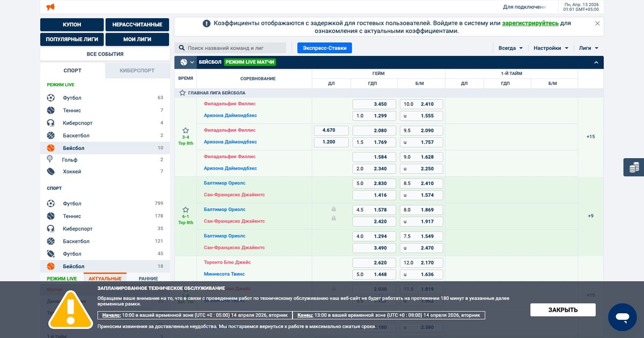Switch to the Спорт tab
Image resolution: width=644 pixels, height=338 pixels.
click(x=72, y=71)
